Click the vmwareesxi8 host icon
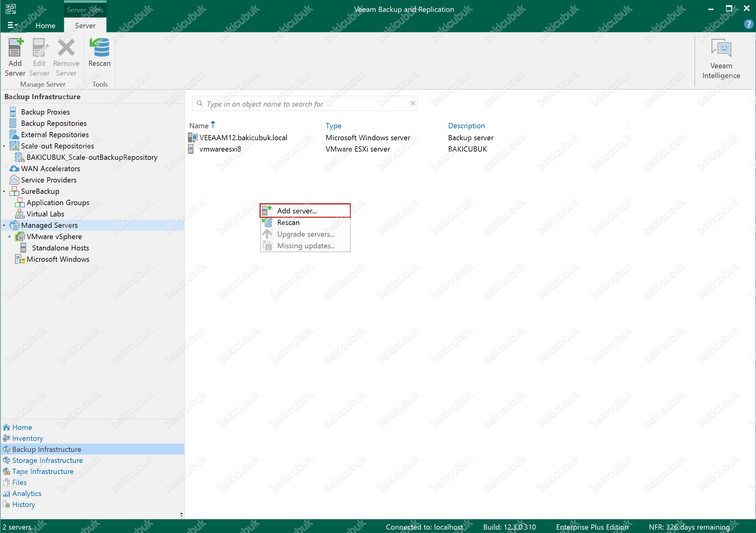Screen dimensions: 756x533 191,149
